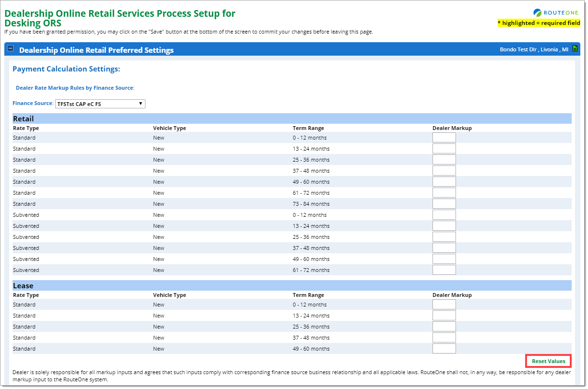
Task: Click Retail Subvented 49 - 60 months markup field
Action: pos(444,259)
